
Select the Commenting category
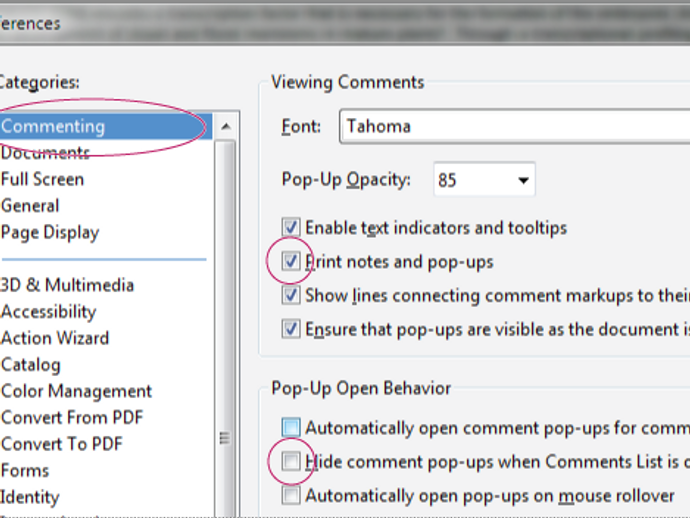(x=106, y=127)
